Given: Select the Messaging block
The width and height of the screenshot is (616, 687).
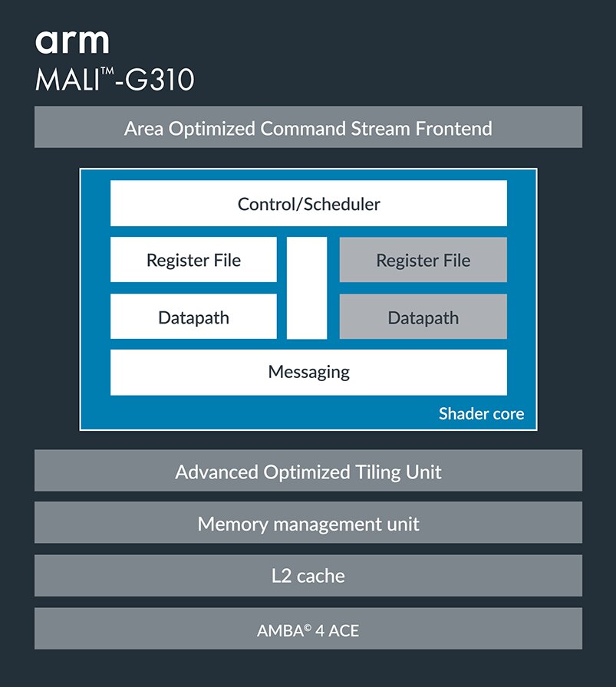Looking at the screenshot, I should (308, 373).
